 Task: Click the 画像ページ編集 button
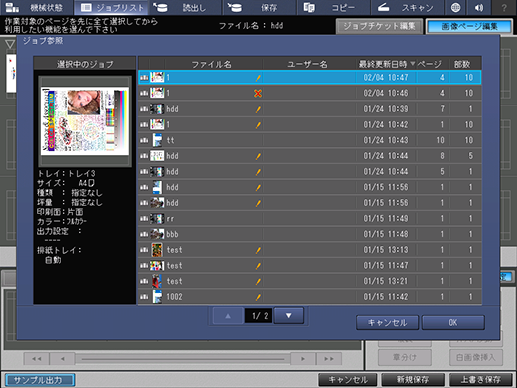pyautogui.click(x=469, y=26)
